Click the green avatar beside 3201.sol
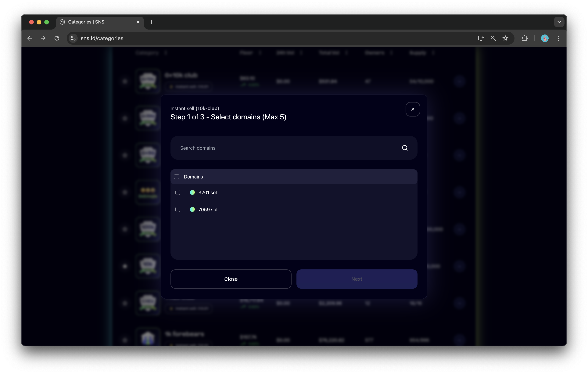The height and width of the screenshot is (374, 588). [192, 192]
